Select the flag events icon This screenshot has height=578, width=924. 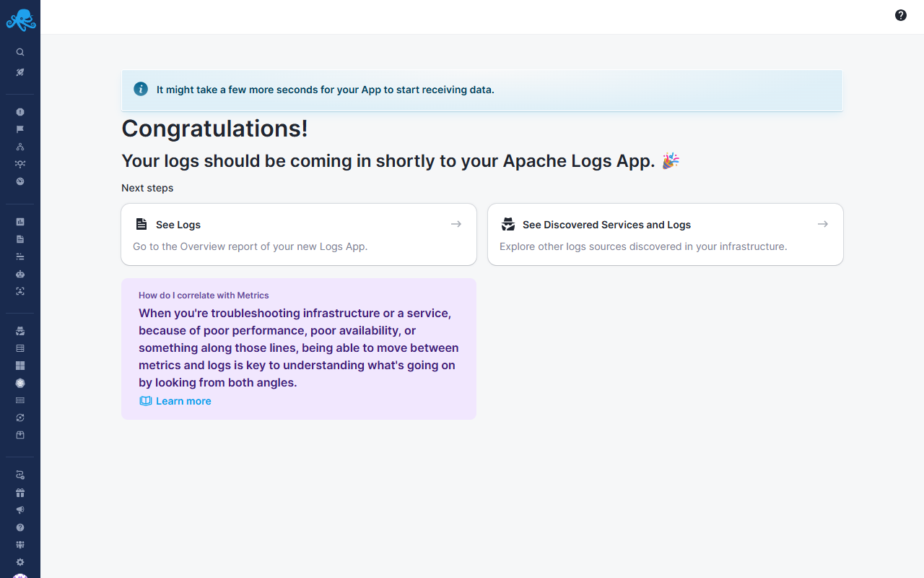point(20,129)
